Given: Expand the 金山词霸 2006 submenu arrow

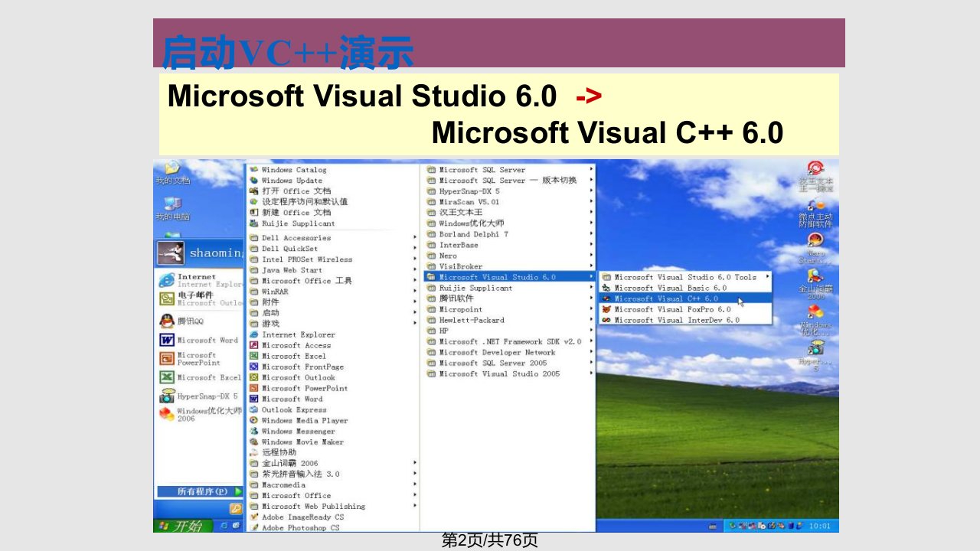Looking at the screenshot, I should click(x=415, y=463).
